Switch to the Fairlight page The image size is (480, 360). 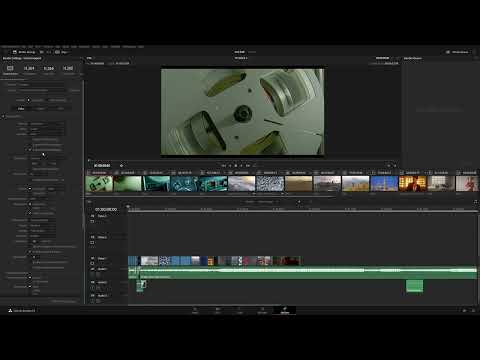tap(262, 310)
